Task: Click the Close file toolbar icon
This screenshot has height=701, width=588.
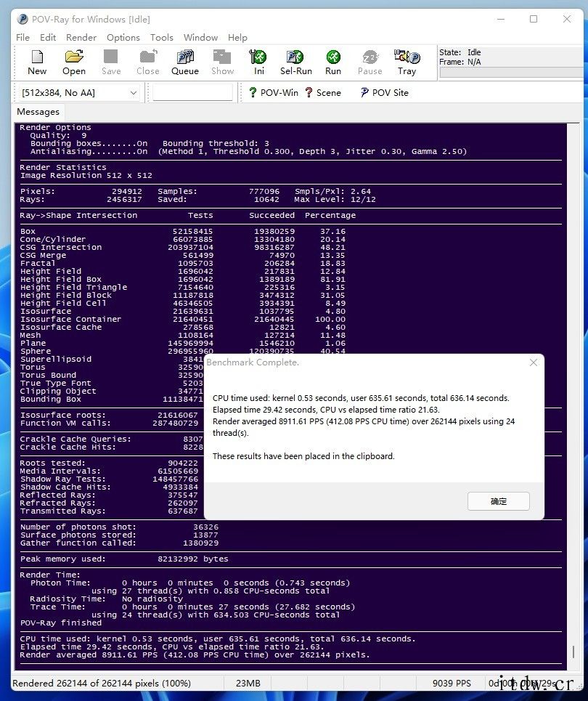Action: [x=148, y=62]
